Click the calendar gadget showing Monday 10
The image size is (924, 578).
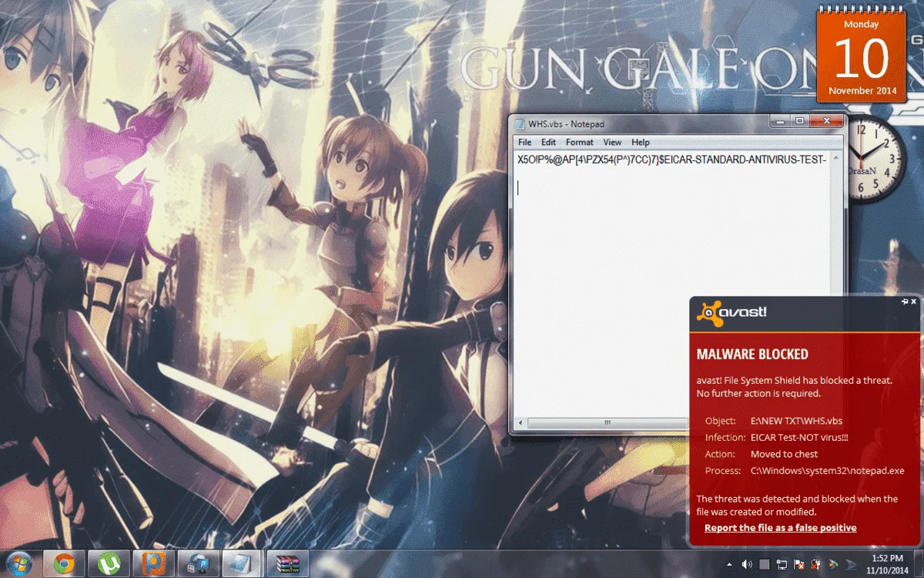(862, 55)
